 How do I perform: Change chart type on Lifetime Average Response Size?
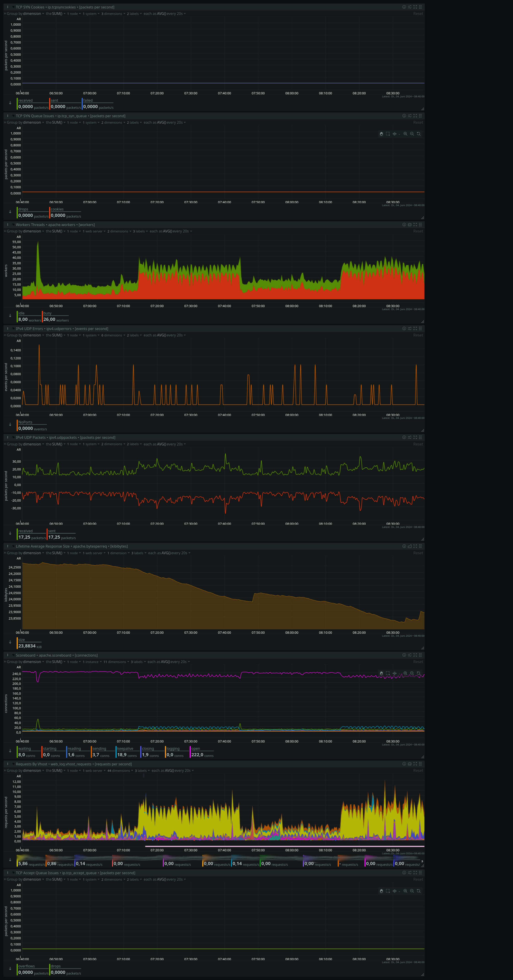tap(410, 546)
